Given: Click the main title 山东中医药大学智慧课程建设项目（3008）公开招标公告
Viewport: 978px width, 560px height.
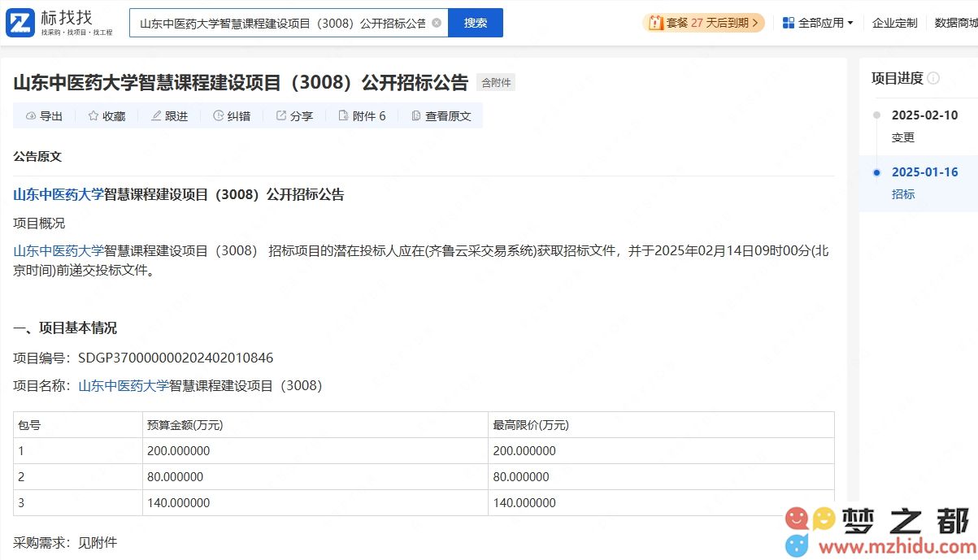Looking at the screenshot, I should [x=241, y=83].
